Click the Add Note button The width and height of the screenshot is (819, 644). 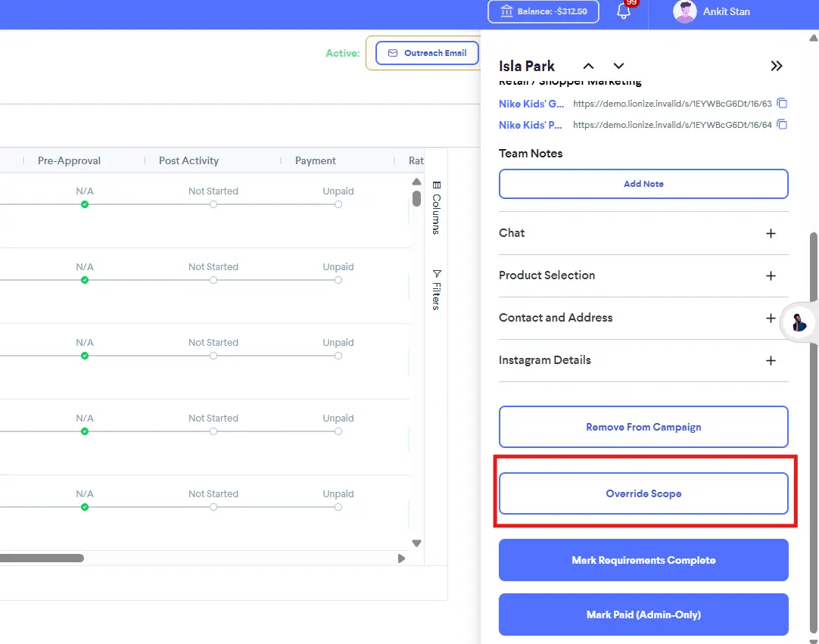[x=643, y=184]
